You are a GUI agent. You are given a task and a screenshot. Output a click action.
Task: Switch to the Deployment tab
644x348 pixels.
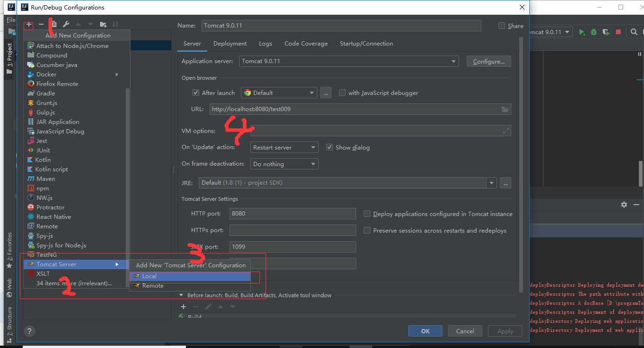[230, 44]
